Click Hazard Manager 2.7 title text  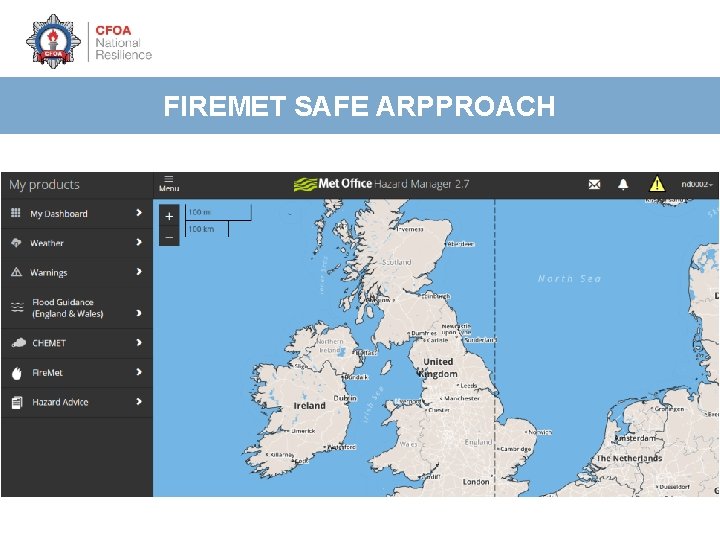coord(422,184)
